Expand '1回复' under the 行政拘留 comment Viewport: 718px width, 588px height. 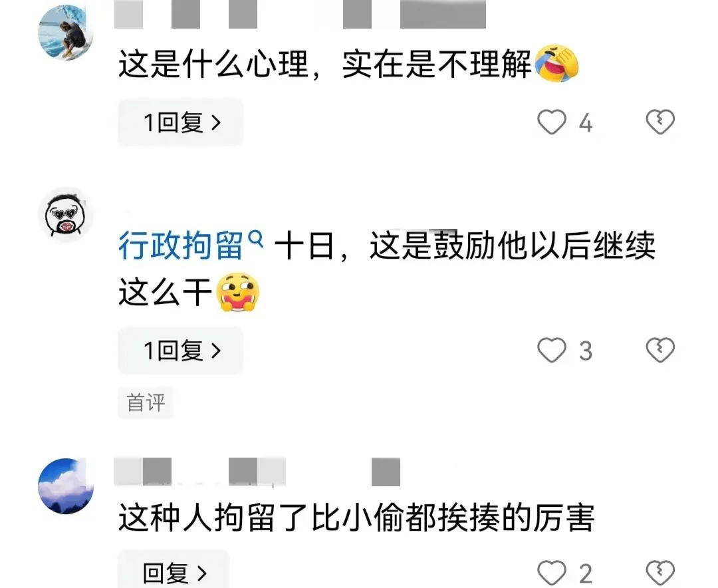(x=181, y=351)
